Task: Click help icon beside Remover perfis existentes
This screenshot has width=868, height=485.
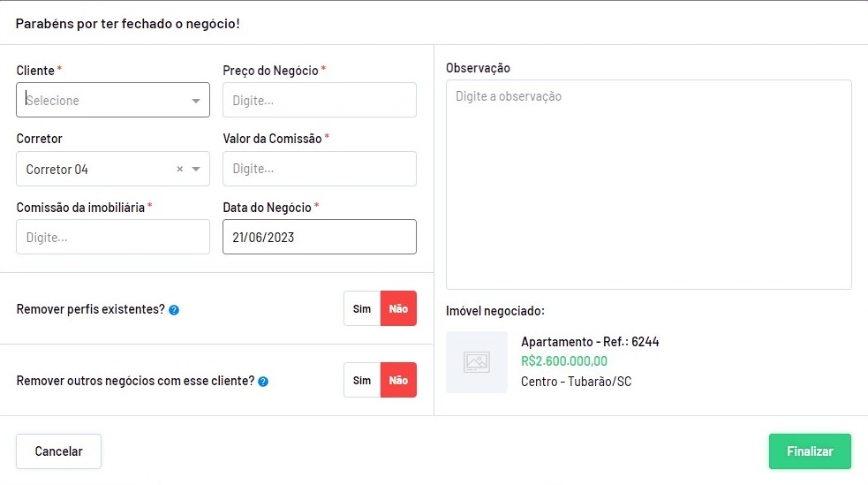Action: (x=174, y=310)
